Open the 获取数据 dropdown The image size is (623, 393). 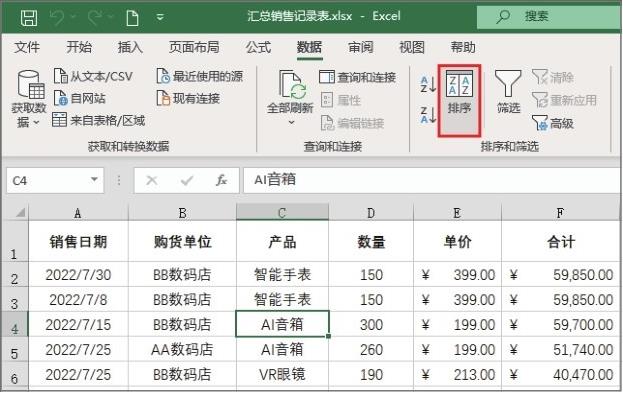29,99
